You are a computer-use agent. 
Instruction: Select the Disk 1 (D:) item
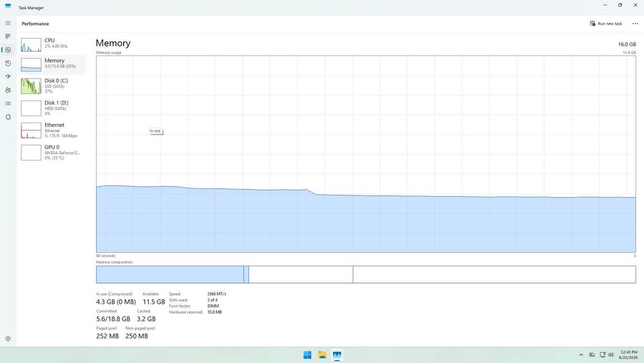click(53, 108)
